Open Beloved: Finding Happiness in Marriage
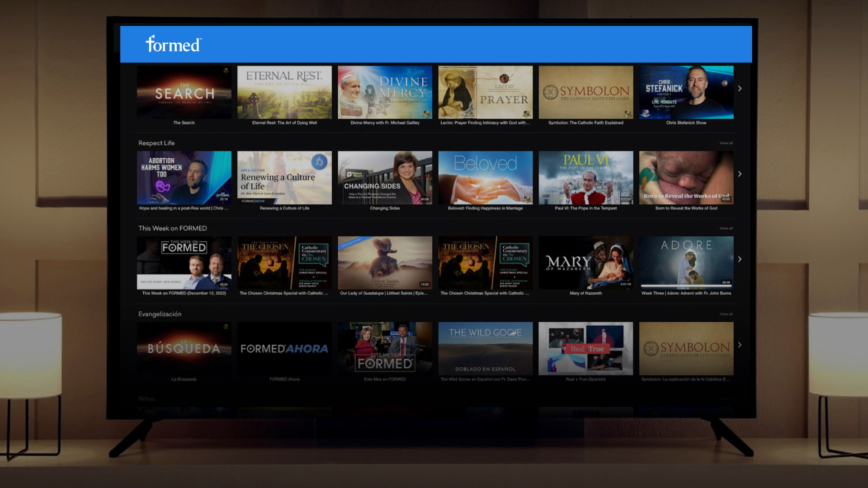The height and width of the screenshot is (488, 868). tap(485, 178)
